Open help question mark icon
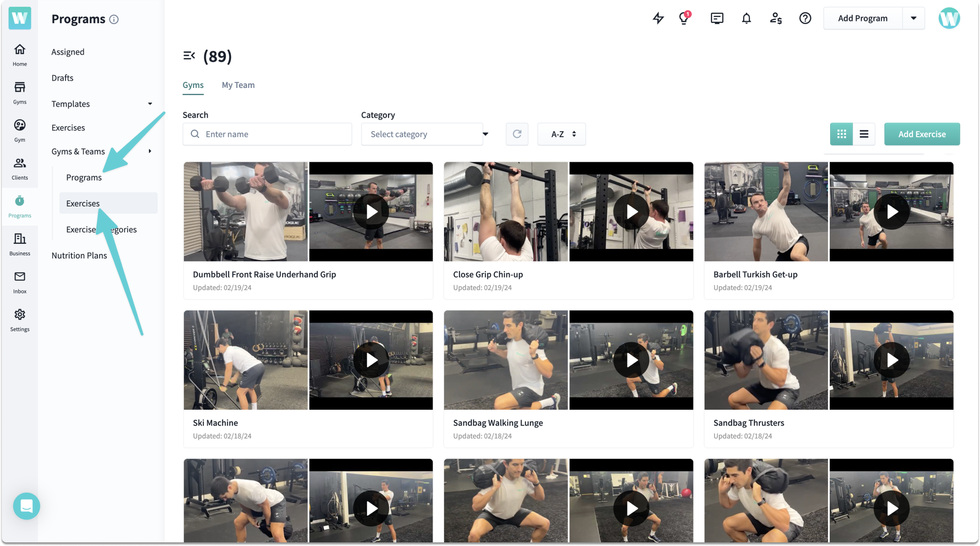The width and height of the screenshot is (980, 546). coord(805,18)
